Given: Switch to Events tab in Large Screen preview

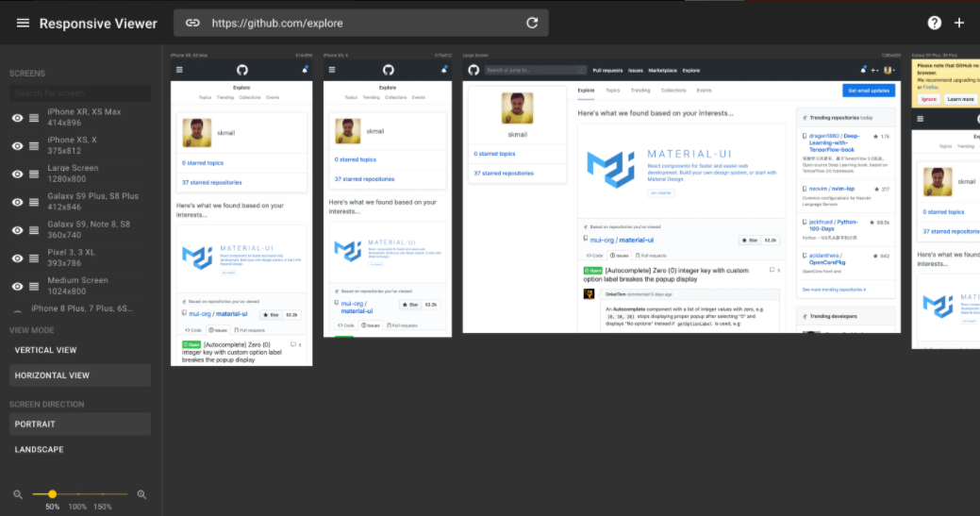Looking at the screenshot, I should 704,91.
